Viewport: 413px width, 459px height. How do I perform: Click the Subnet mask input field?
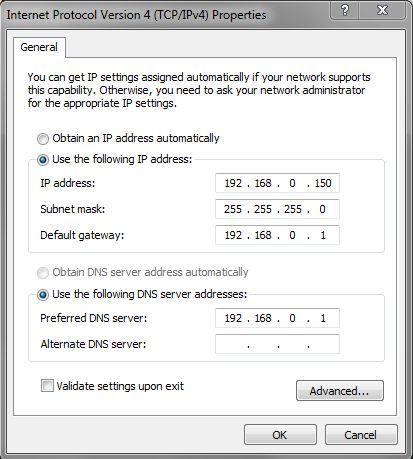(277, 209)
